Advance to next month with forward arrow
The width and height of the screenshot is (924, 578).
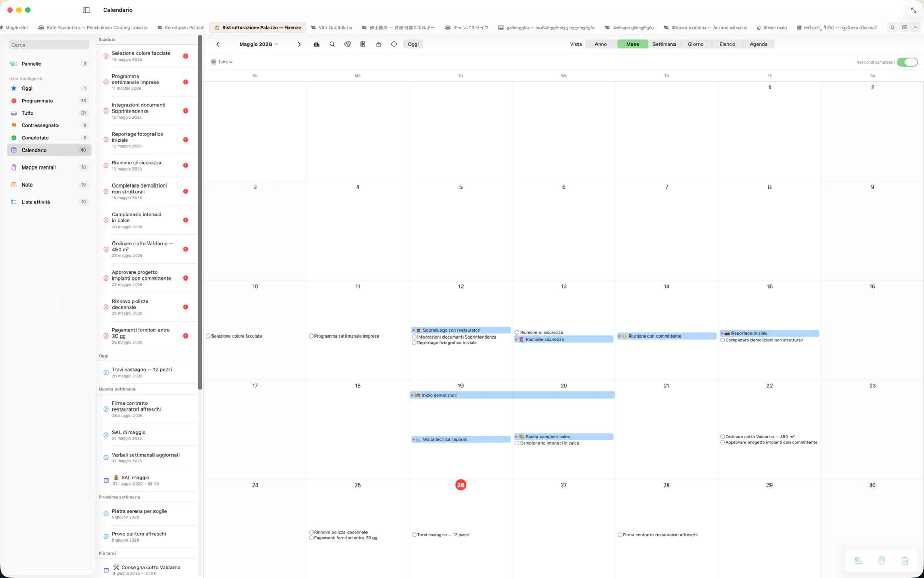tap(299, 44)
